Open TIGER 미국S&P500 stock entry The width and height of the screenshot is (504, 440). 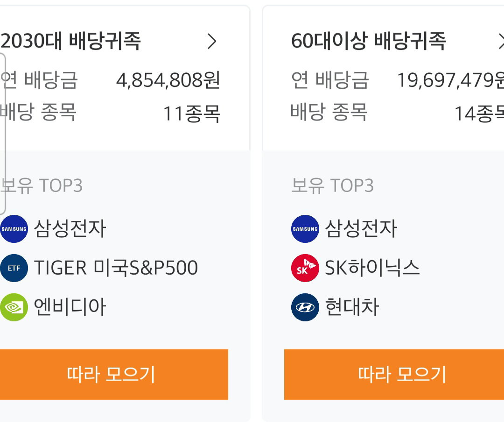(x=116, y=268)
